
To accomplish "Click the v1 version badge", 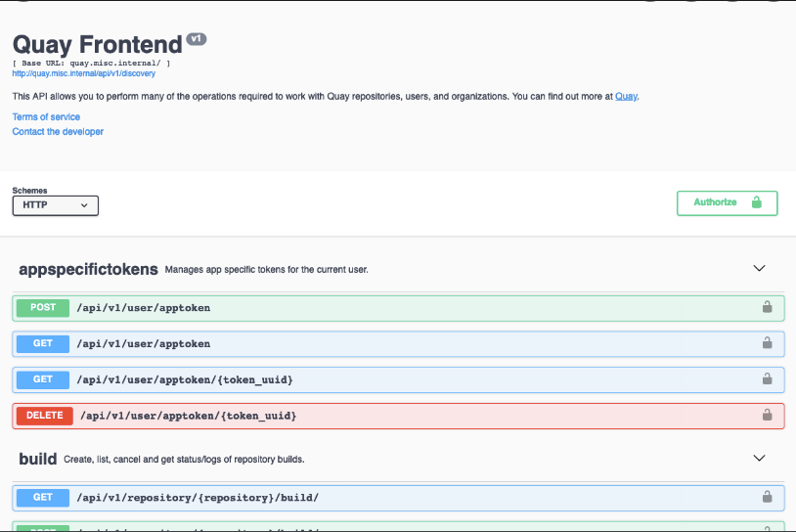I will [196, 39].
